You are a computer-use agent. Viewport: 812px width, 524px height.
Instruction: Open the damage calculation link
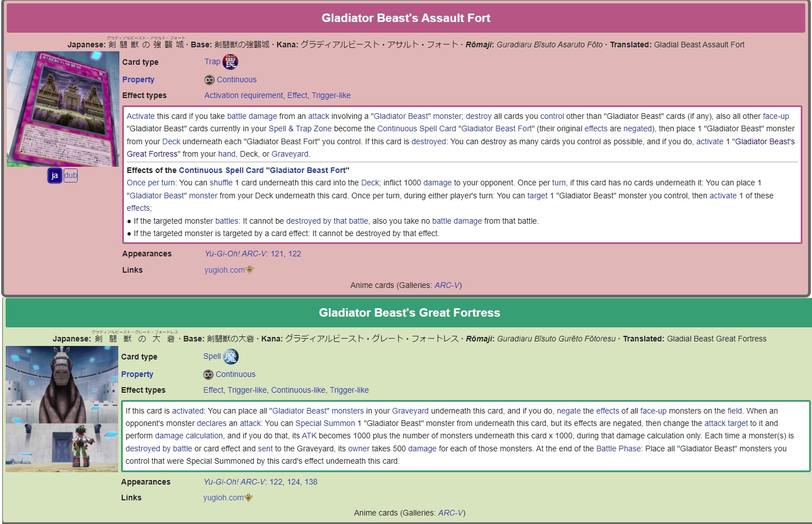[189, 436]
